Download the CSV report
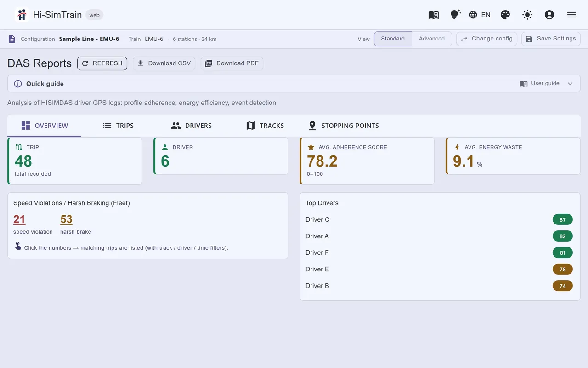This screenshot has height=368, width=588. click(164, 63)
